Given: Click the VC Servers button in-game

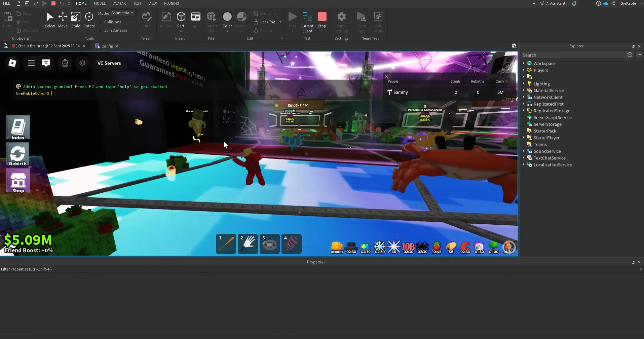Looking at the screenshot, I should 109,63.
